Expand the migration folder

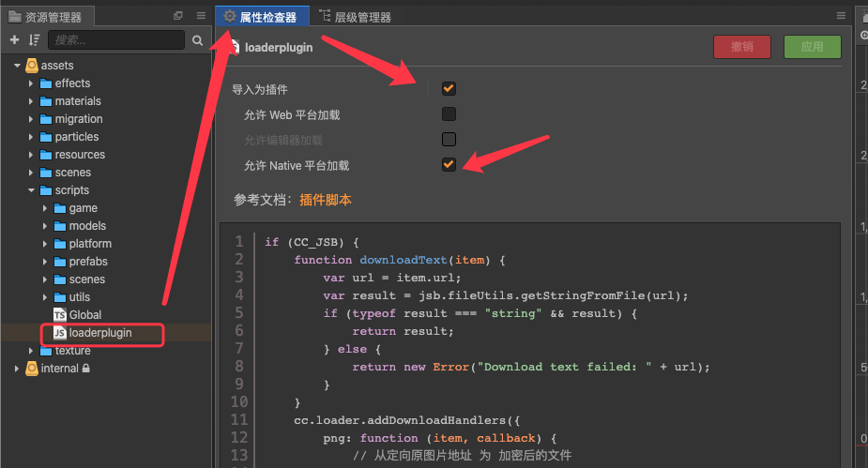[x=31, y=119]
